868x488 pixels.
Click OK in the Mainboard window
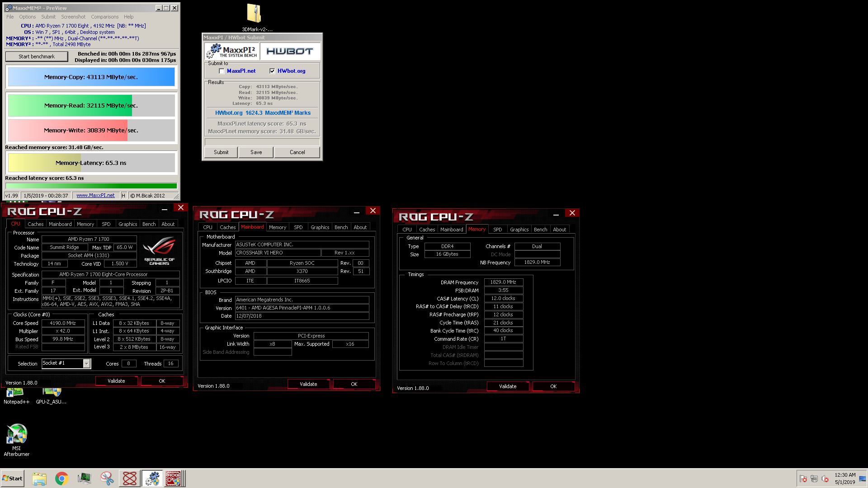coord(354,384)
